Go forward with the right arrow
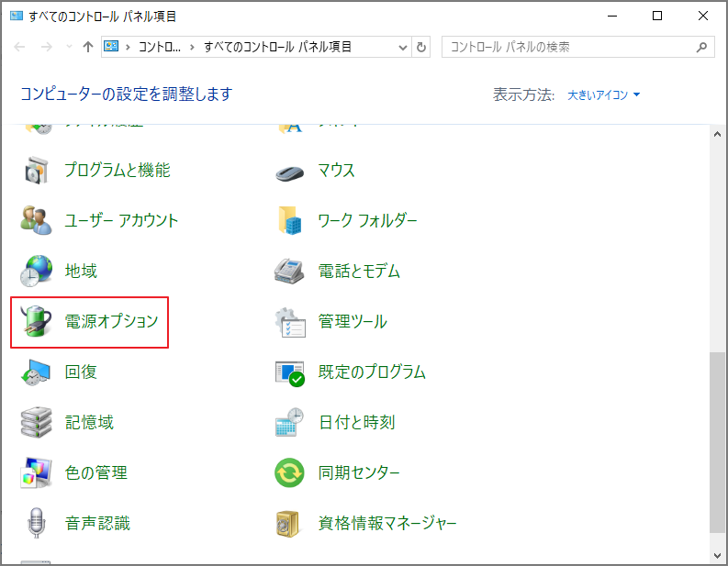Screen dimensions: 728x566 pos(47,47)
